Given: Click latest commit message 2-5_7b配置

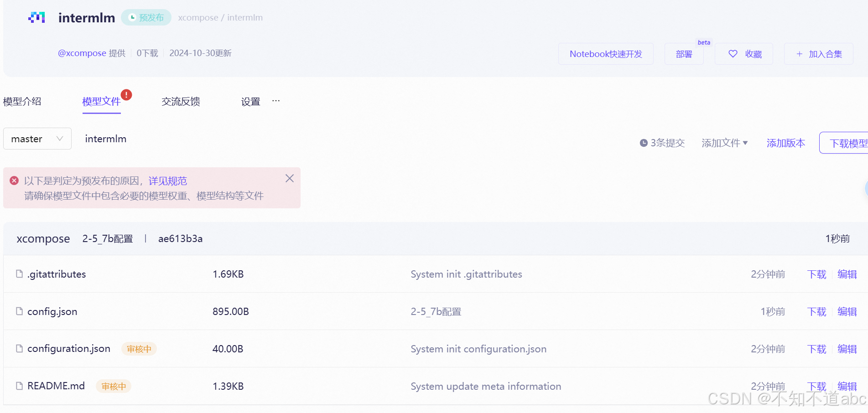Looking at the screenshot, I should point(108,238).
